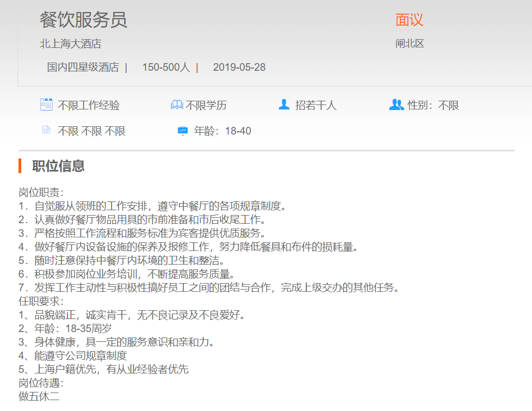
Task: Click the 年龄：18-40 age text
Action: coord(222,131)
